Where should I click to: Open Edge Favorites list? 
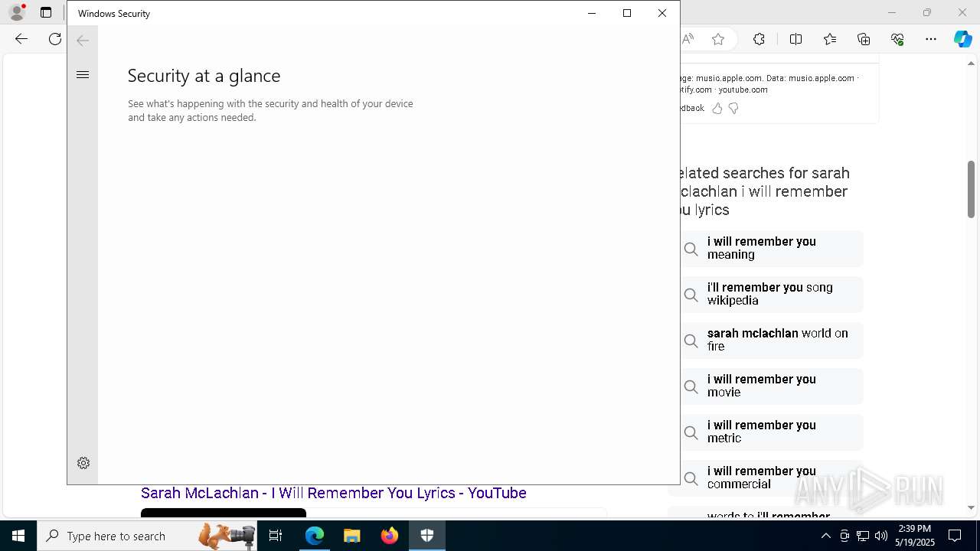point(830,39)
